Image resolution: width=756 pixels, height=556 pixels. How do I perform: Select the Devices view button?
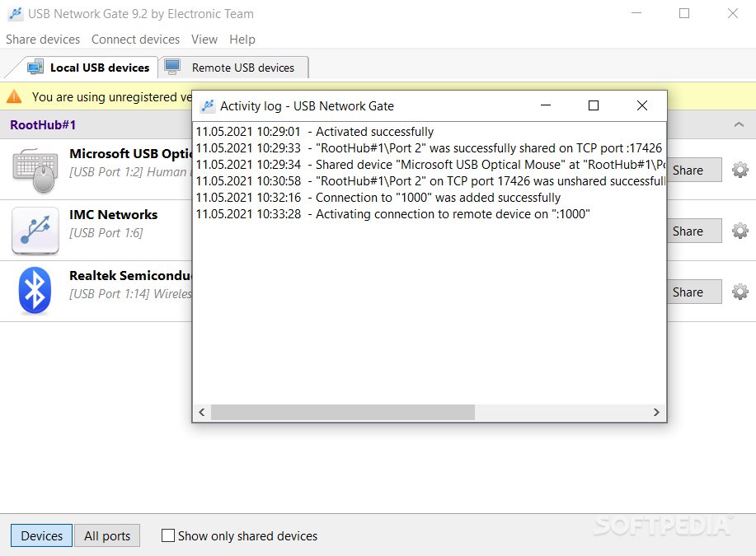click(x=41, y=535)
